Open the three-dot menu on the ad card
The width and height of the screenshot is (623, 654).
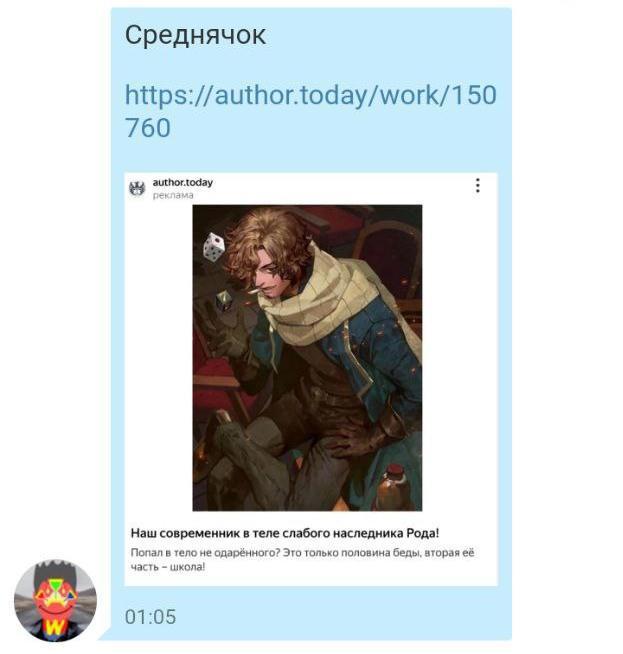point(477,185)
